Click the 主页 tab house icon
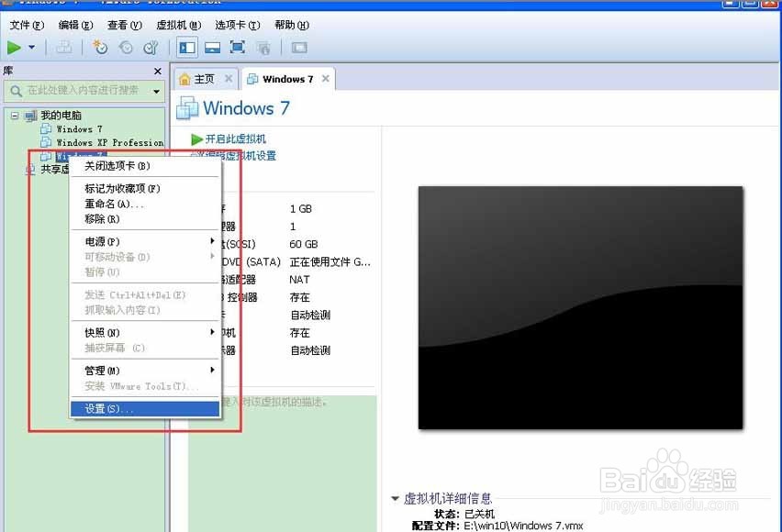 184,79
